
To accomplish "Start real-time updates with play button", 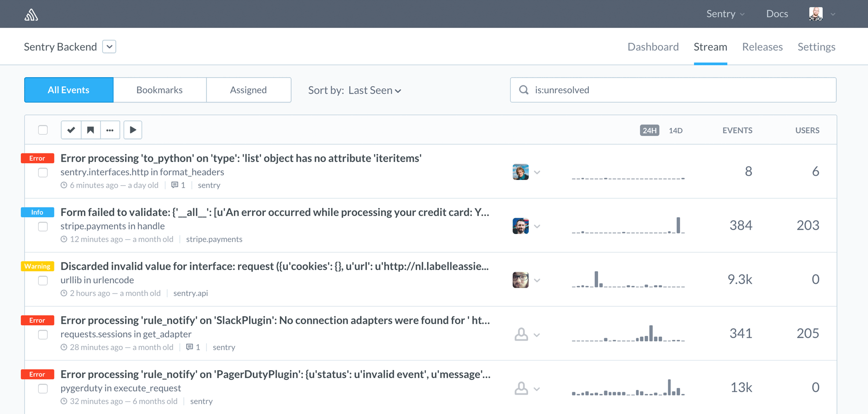I will tap(133, 130).
